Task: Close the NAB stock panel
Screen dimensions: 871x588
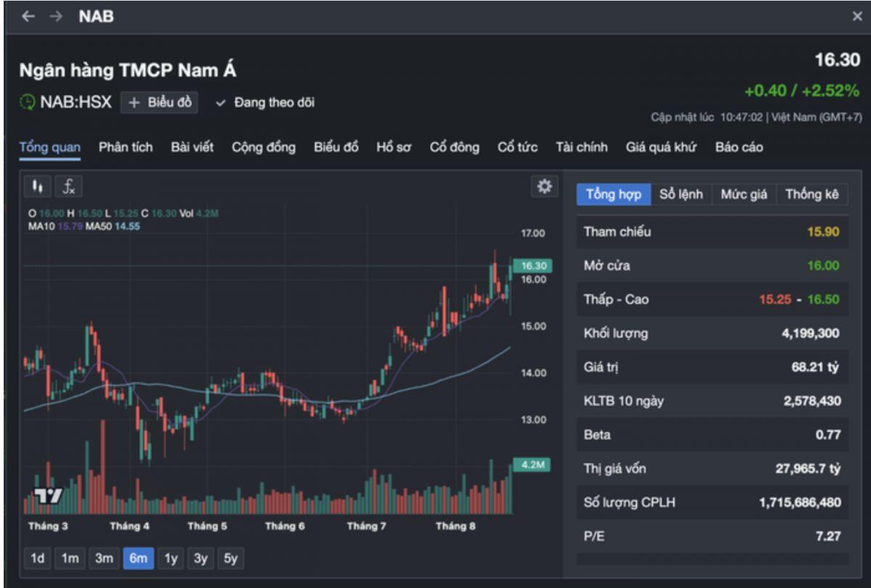Action: (857, 17)
